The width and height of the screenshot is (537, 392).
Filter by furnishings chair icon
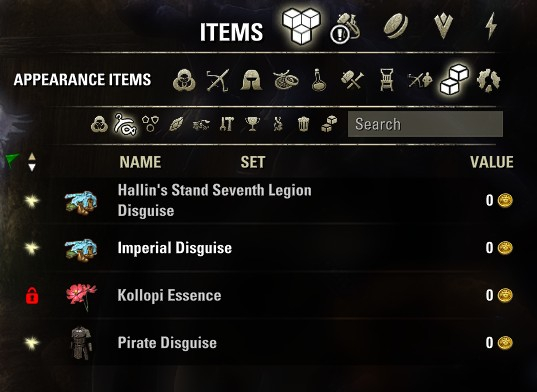[x=386, y=80]
